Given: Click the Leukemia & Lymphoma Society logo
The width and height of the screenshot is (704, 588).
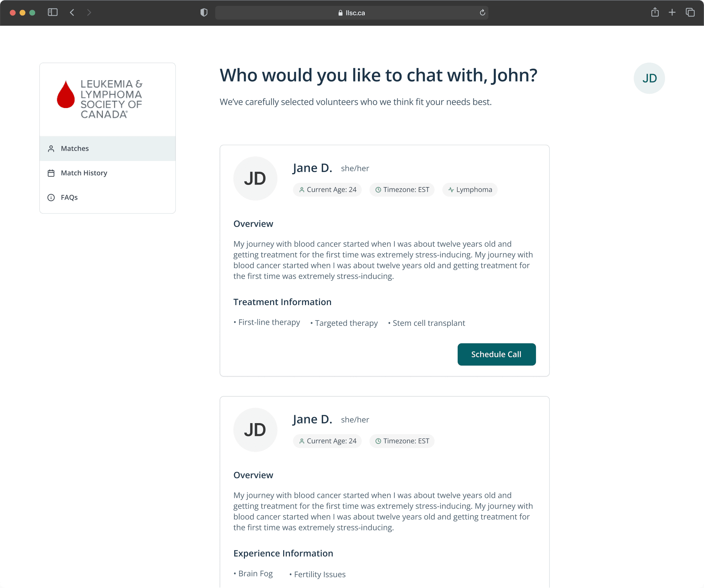Looking at the screenshot, I should point(100,99).
